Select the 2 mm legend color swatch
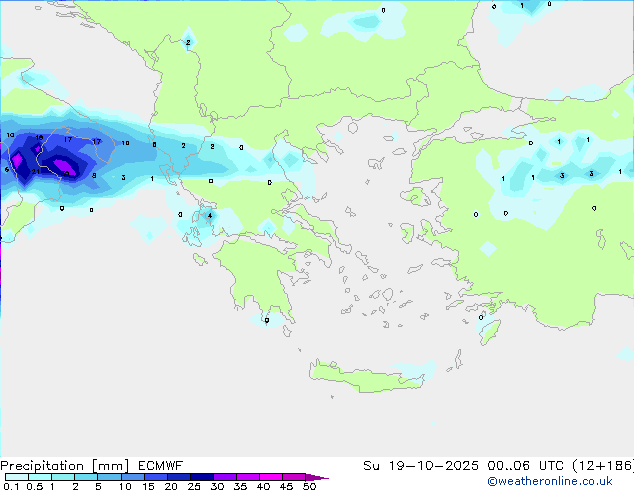This screenshot has height=490, width=634. (86, 477)
